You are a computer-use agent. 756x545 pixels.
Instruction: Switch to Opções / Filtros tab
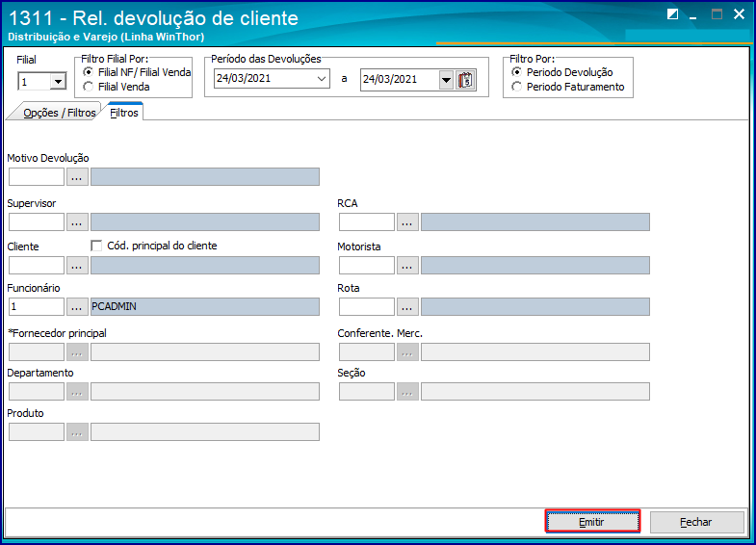[59, 113]
